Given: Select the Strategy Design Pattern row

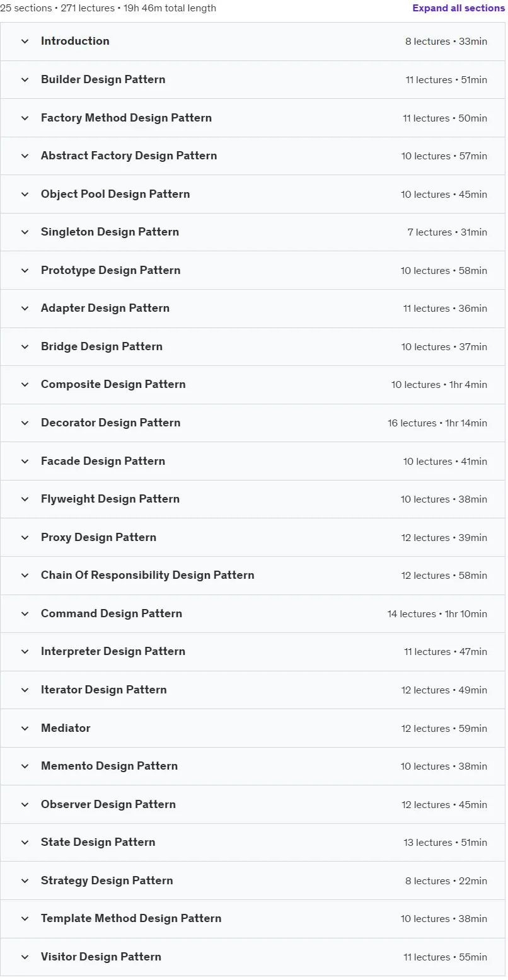Looking at the screenshot, I should [253, 880].
